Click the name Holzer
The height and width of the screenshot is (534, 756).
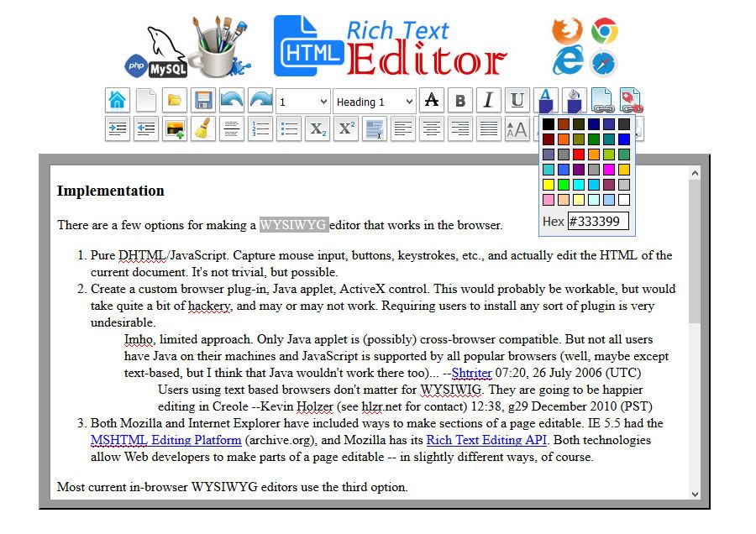[x=314, y=406]
